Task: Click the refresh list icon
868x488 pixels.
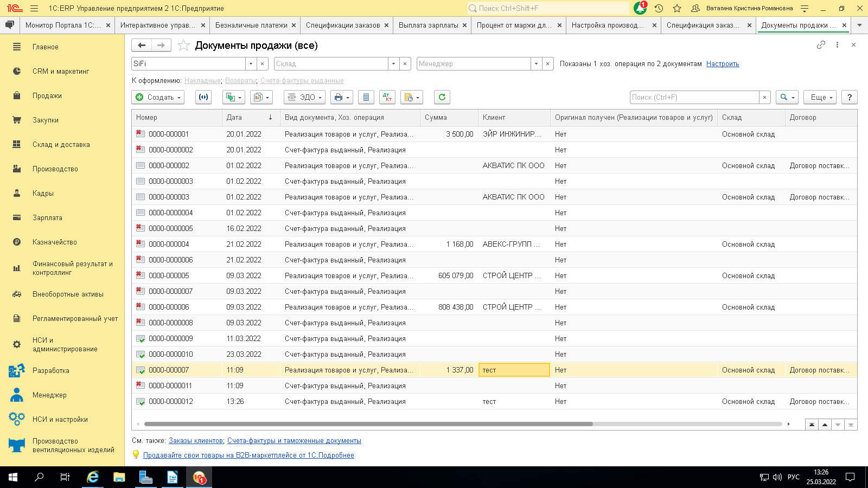Action: (x=442, y=97)
